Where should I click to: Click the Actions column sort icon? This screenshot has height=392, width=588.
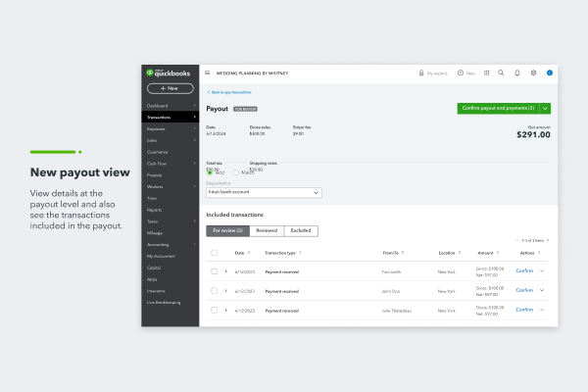tap(539, 253)
